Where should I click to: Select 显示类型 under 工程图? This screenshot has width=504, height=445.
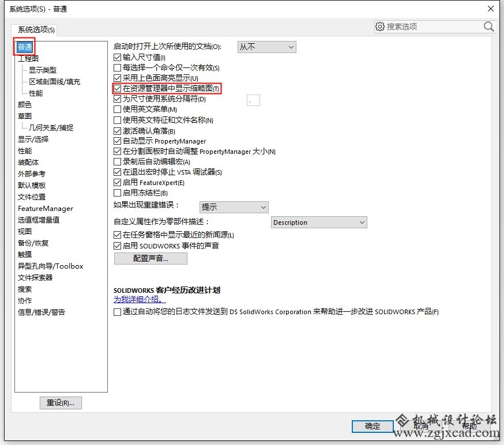pos(43,70)
